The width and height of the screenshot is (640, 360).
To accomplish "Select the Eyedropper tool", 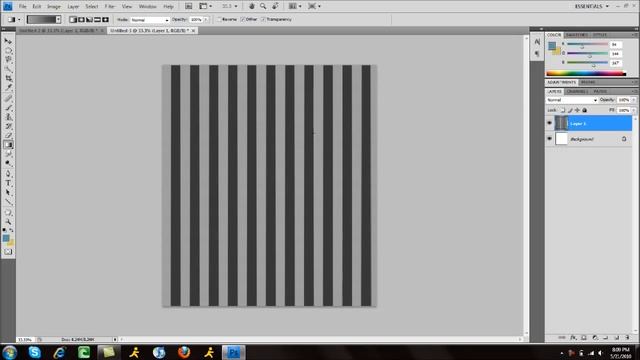I will pyautogui.click(x=8, y=87).
